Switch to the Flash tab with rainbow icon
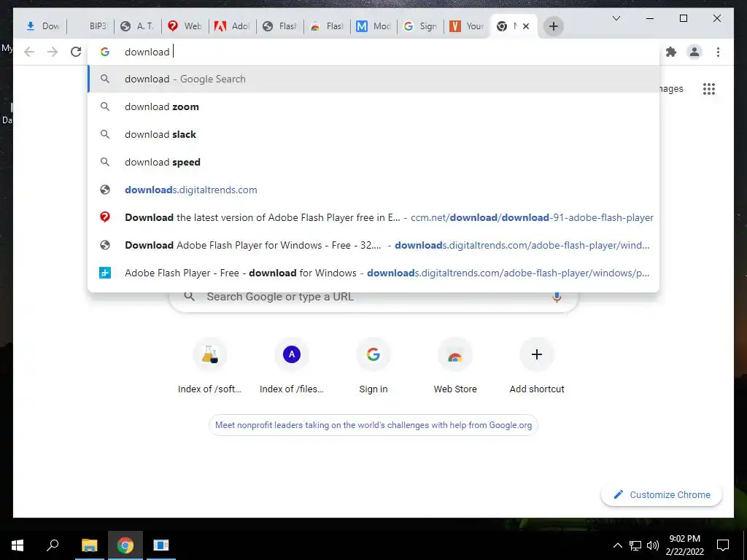The width and height of the screenshot is (747, 560). coord(328,26)
